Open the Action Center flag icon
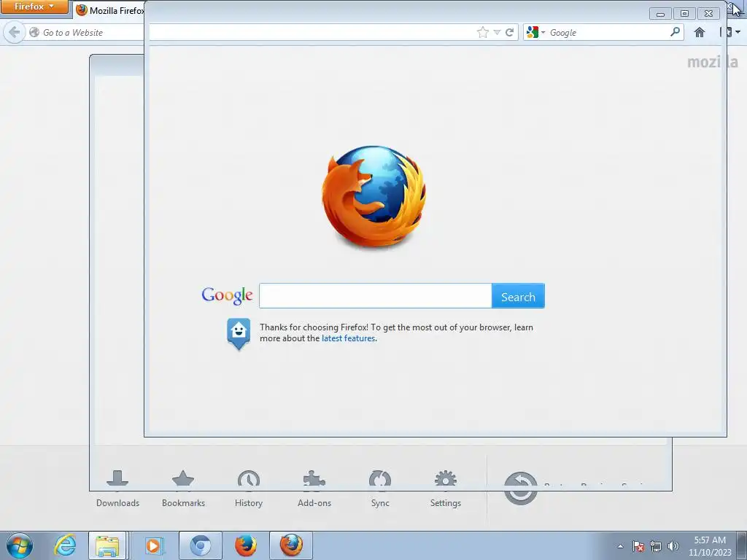Screen dimensions: 747x560 pos(638,546)
